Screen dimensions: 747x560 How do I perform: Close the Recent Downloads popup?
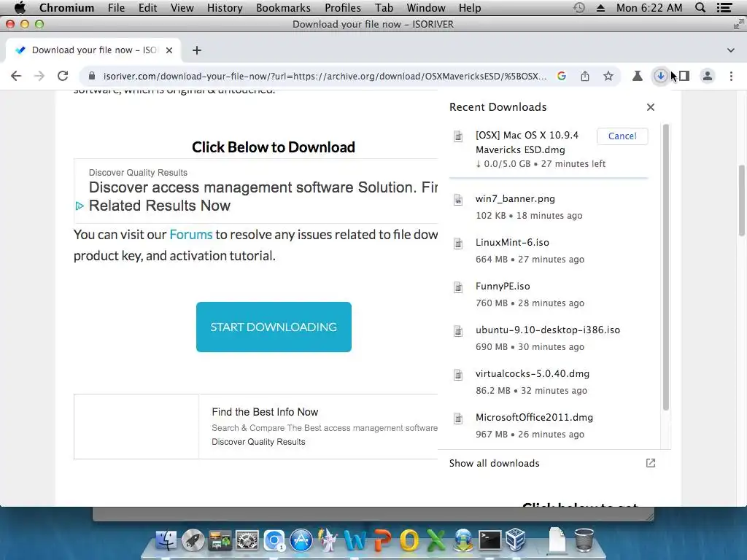point(651,107)
